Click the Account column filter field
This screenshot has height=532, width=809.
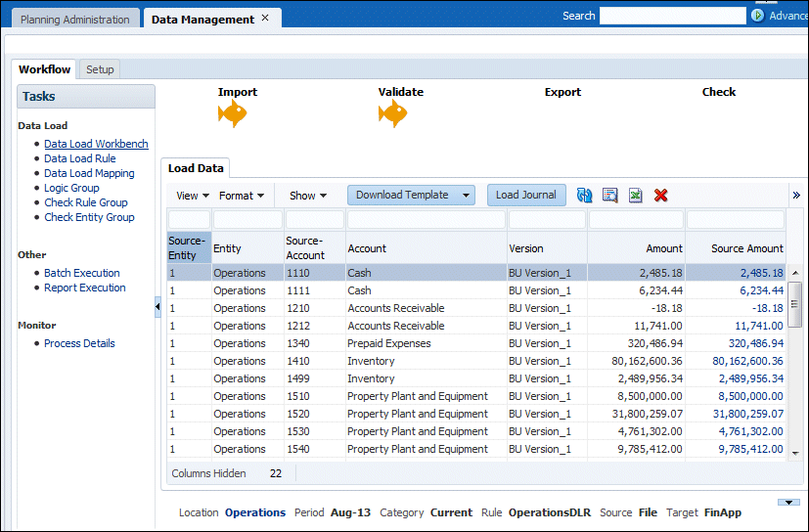click(x=426, y=220)
